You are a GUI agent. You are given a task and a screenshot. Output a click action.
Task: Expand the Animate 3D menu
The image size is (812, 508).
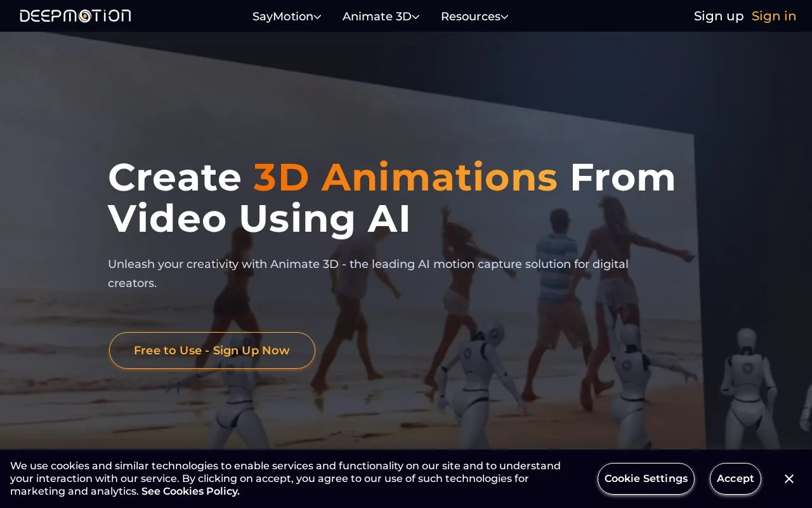pyautogui.click(x=381, y=17)
